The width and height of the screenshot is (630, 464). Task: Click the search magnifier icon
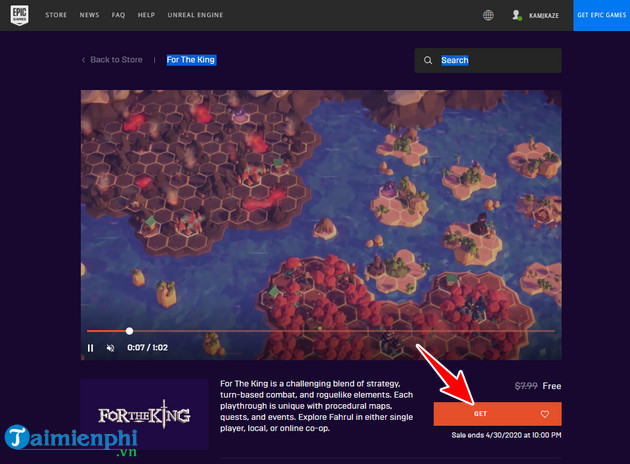click(x=428, y=60)
